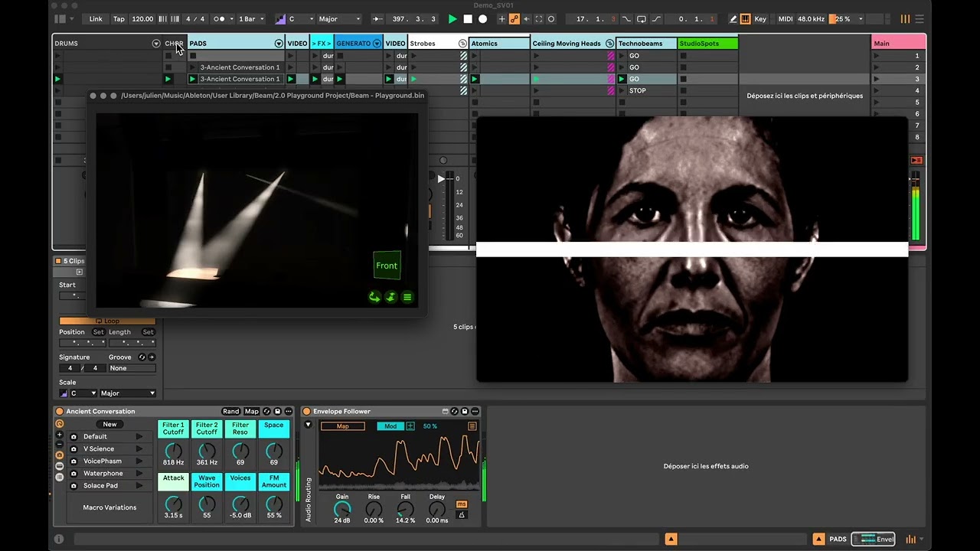Click the green Play button in transport
This screenshot has height=551, width=980.
452,19
